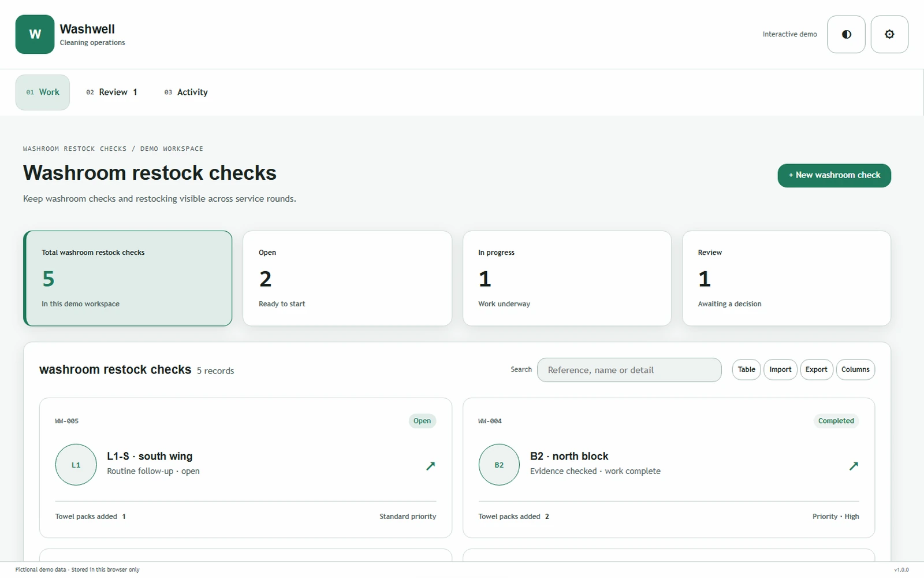Switch to Table view
The image size is (924, 578).
coord(746,370)
